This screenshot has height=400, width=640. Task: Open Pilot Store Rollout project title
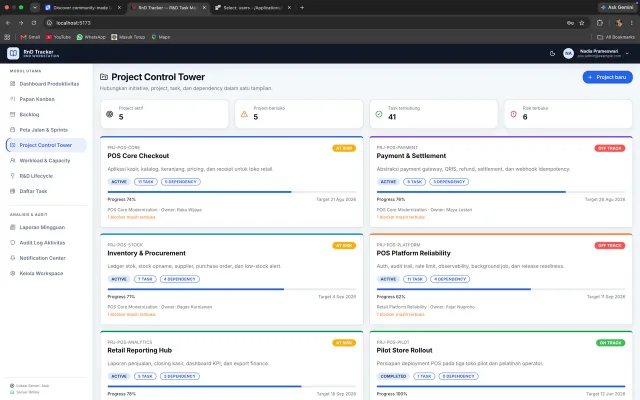coord(404,350)
